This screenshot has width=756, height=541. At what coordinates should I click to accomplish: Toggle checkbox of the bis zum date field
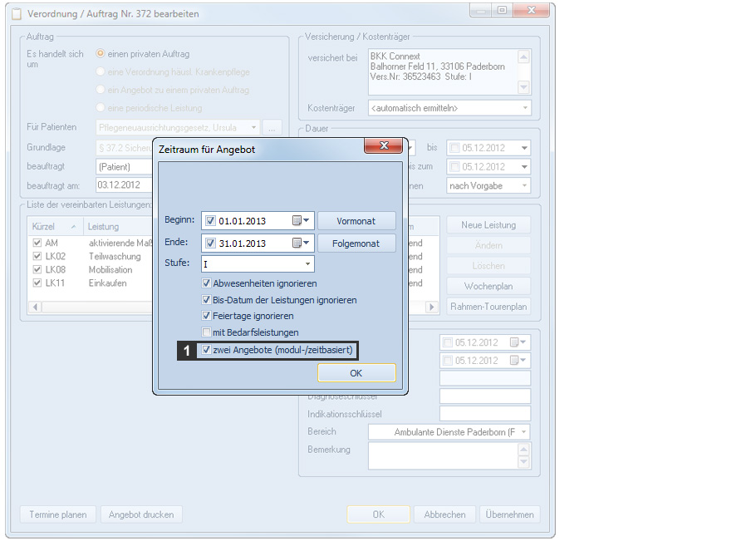[x=454, y=167]
